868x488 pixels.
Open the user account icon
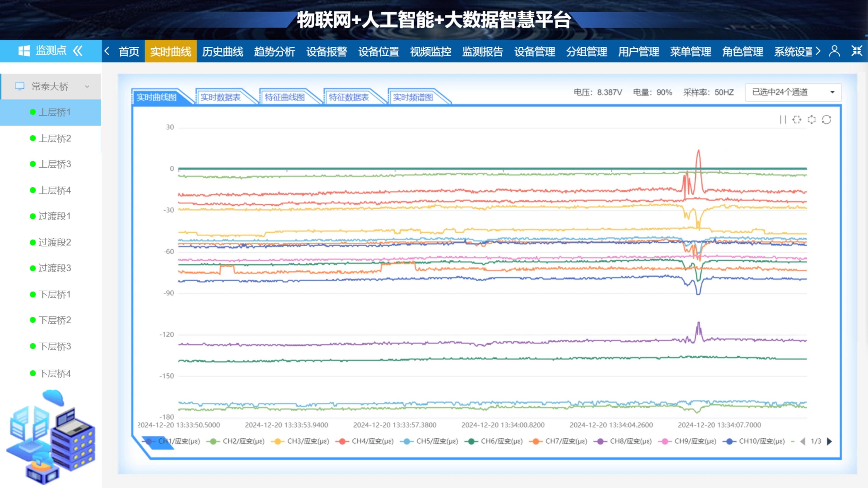(835, 51)
